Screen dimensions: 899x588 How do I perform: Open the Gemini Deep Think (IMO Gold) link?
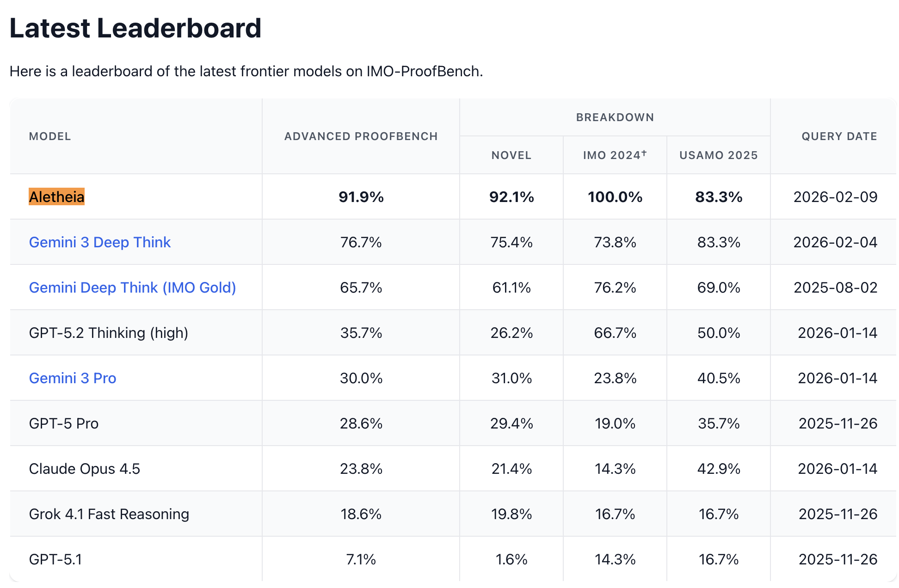coord(132,288)
